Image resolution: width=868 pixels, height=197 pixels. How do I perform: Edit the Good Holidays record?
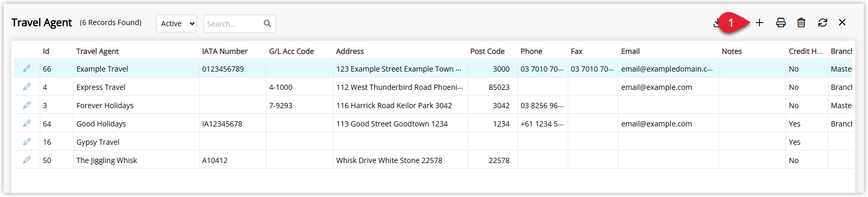point(27,123)
